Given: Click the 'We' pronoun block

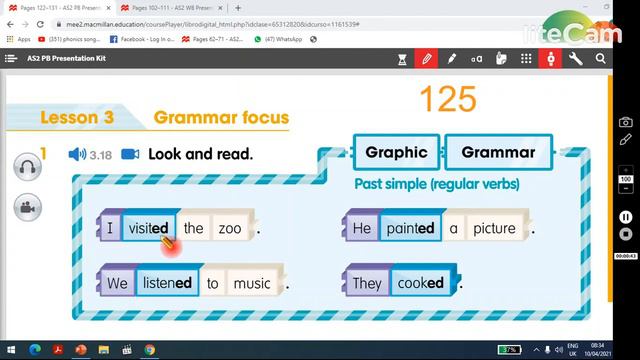Looking at the screenshot, I should pos(118,282).
